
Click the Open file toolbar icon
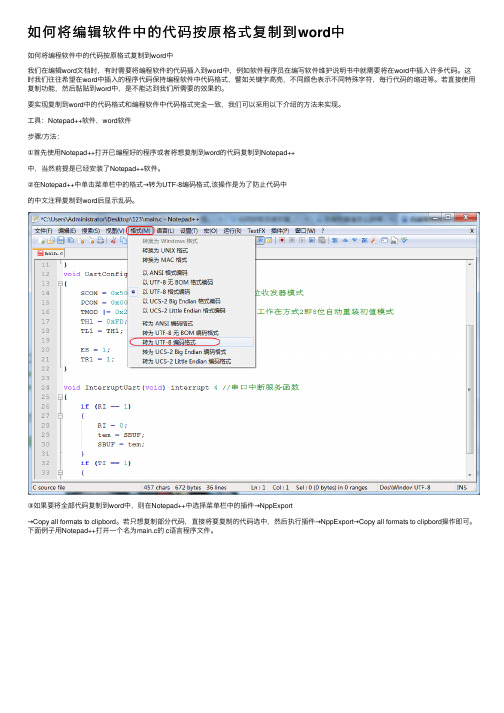coord(50,241)
